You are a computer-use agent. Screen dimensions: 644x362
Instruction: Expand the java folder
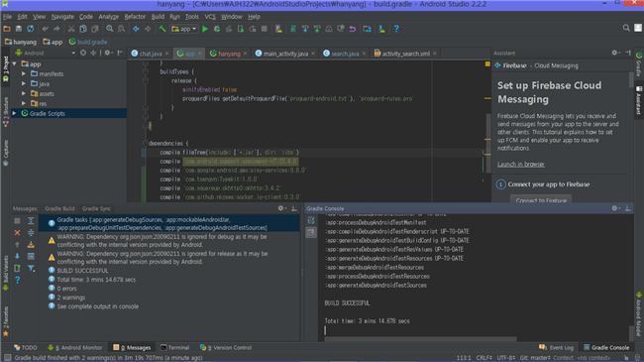point(24,84)
